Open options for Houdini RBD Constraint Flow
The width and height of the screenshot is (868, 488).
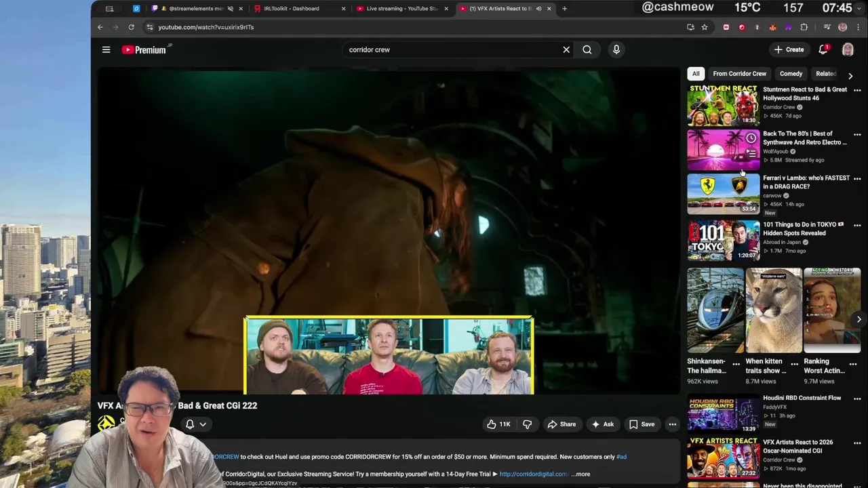[x=857, y=399]
